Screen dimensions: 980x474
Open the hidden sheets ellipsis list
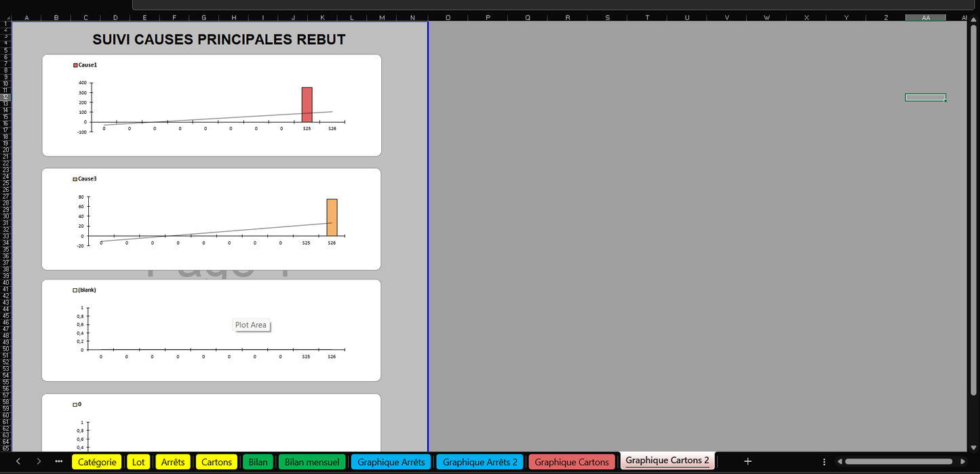click(x=59, y=462)
